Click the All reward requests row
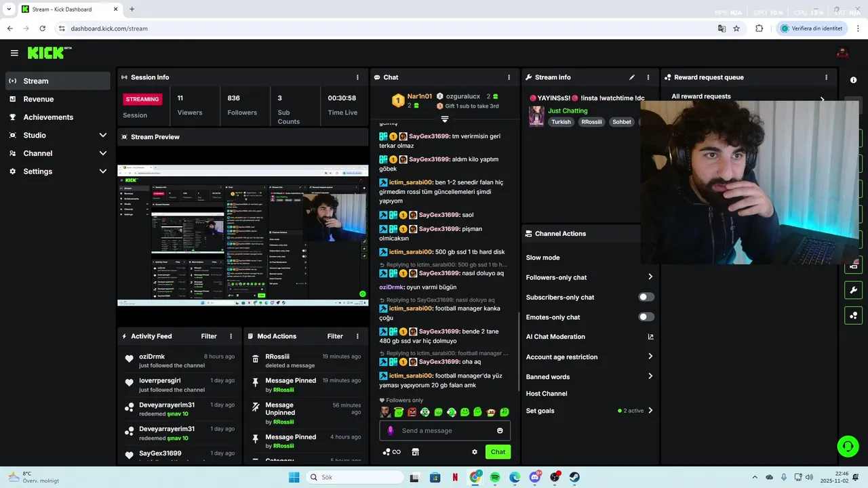868x488 pixels. (749, 96)
